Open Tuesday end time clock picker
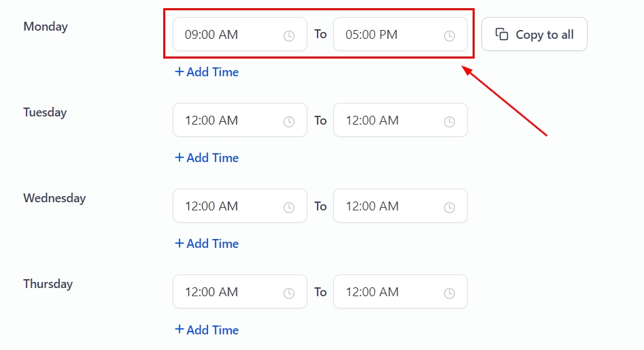Screen dimensions: 644x350 click(450, 121)
